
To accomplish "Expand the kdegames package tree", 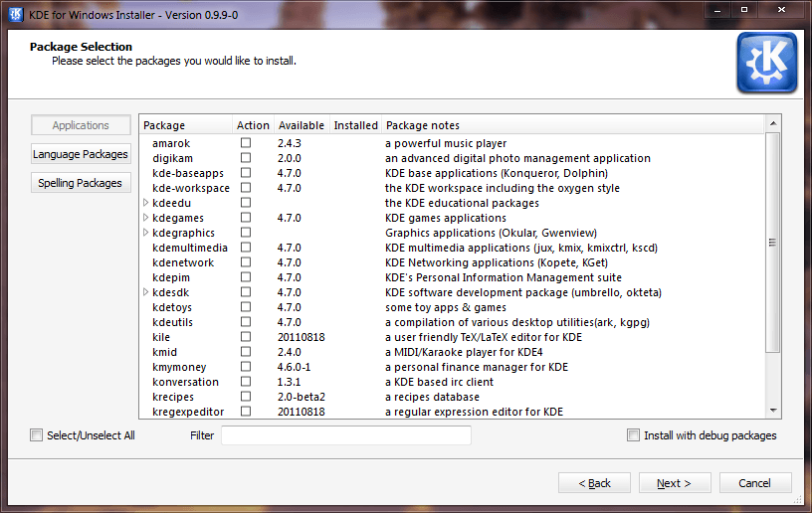I will (146, 218).
